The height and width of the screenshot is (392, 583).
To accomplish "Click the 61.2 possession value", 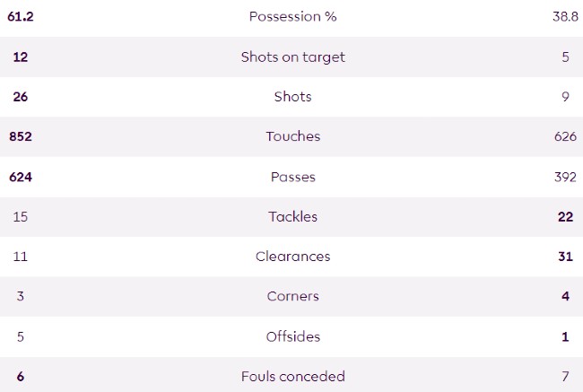I will pyautogui.click(x=21, y=17).
